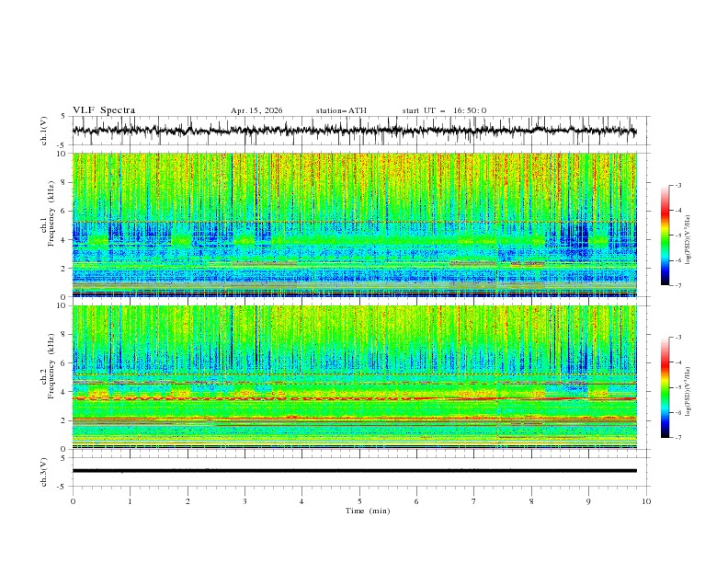This screenshot has height=563, width=728.
Task: Click the ch.1 "Frequency (kHz)" axis label
Action: point(51,213)
